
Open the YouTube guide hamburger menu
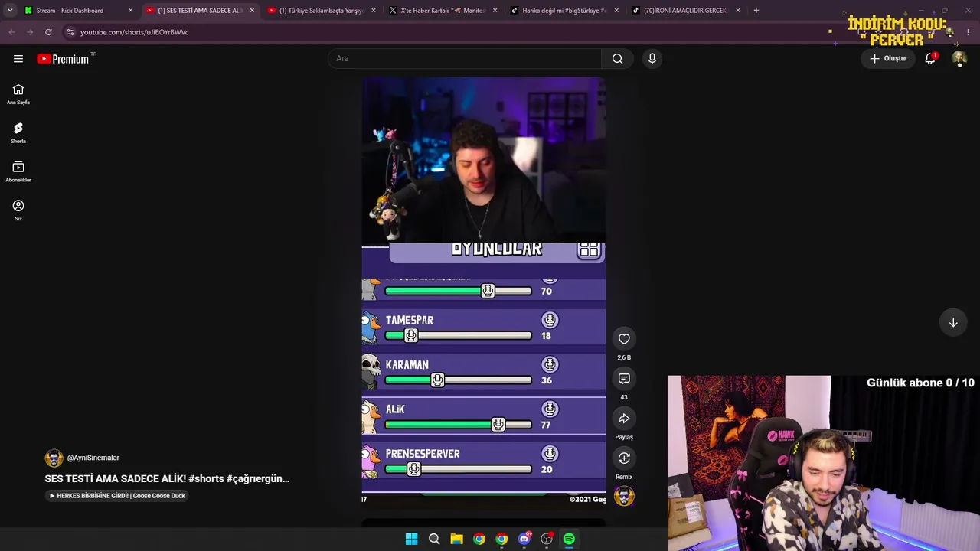[x=18, y=58]
